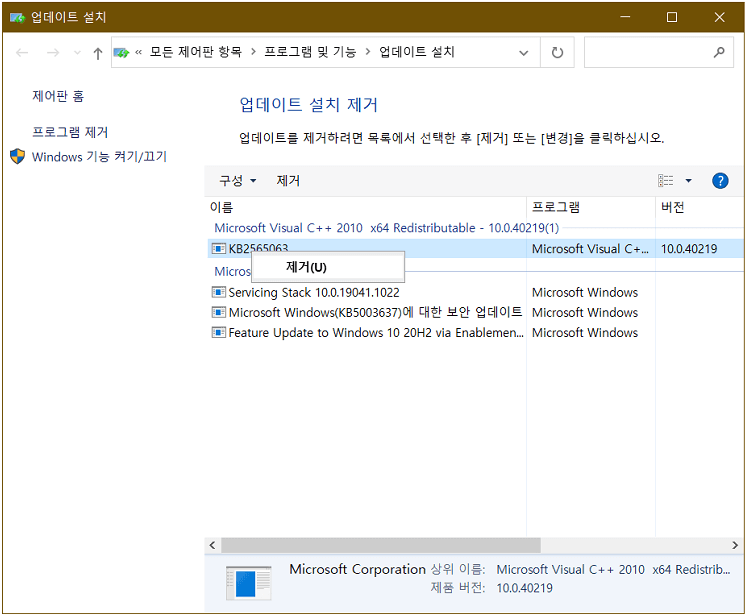This screenshot has height=616, width=749.
Task: Click the change view icon
Action: 665,181
